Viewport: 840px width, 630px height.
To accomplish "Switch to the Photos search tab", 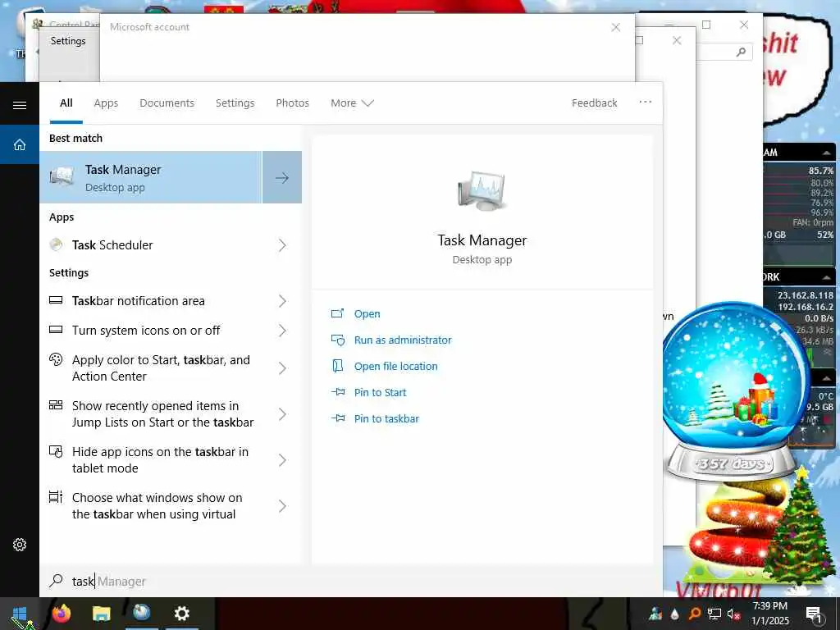I will [292, 103].
